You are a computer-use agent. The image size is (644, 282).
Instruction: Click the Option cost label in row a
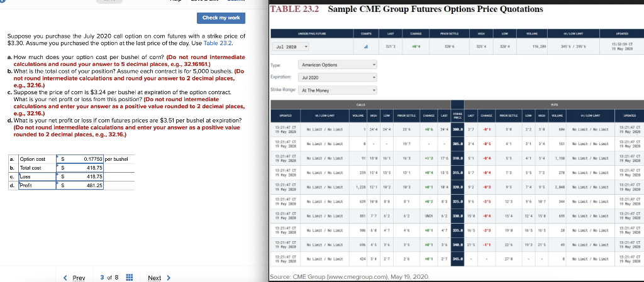33,159
